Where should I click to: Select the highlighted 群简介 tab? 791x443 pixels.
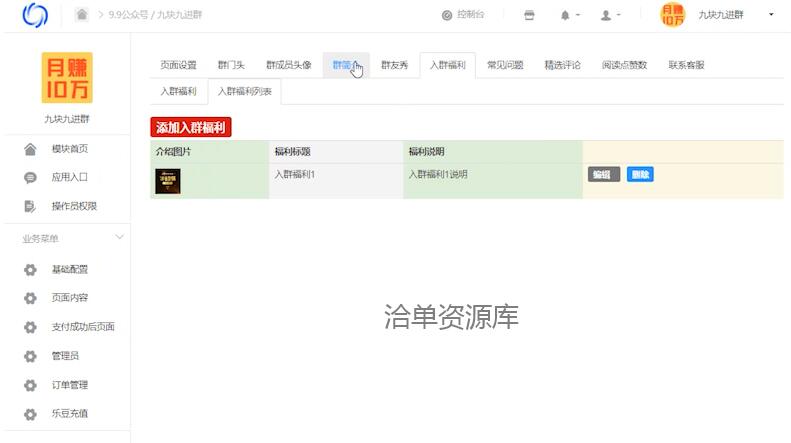pos(346,65)
